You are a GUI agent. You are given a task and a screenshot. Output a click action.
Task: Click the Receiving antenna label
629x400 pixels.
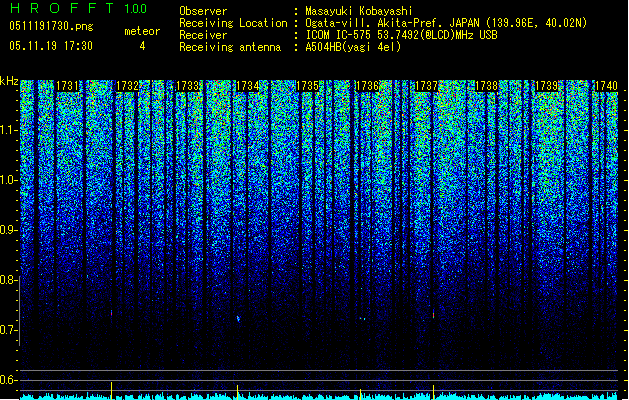tap(230, 47)
